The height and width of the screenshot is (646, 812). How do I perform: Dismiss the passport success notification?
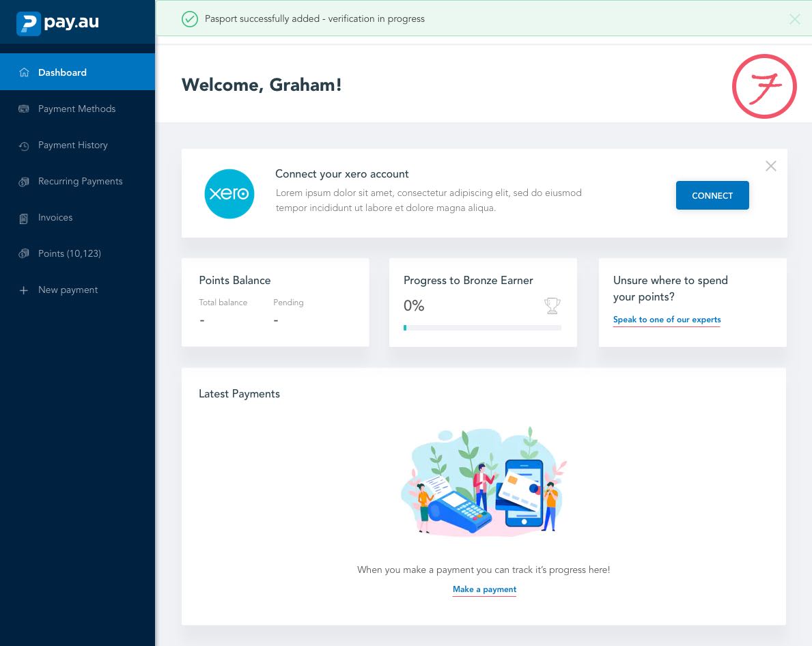click(794, 19)
